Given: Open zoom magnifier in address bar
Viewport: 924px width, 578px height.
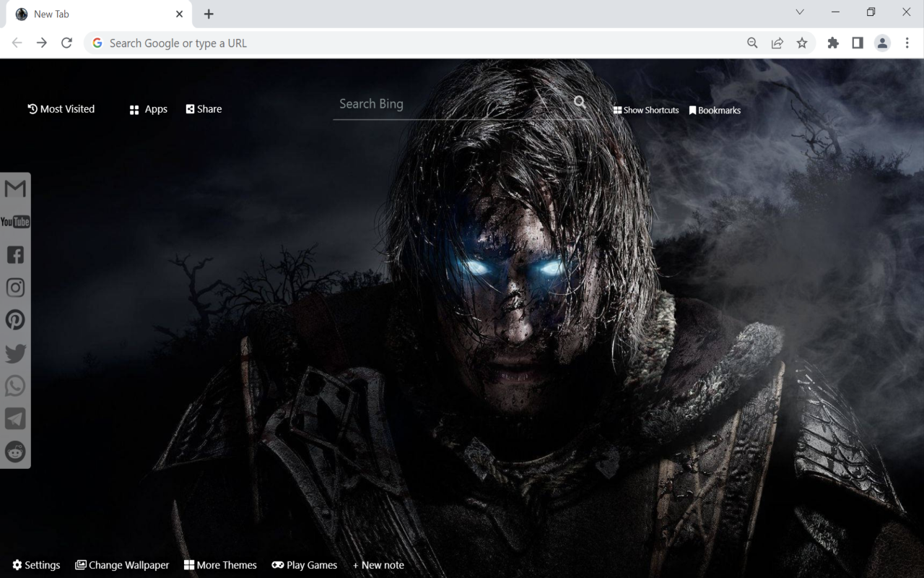Looking at the screenshot, I should (752, 43).
